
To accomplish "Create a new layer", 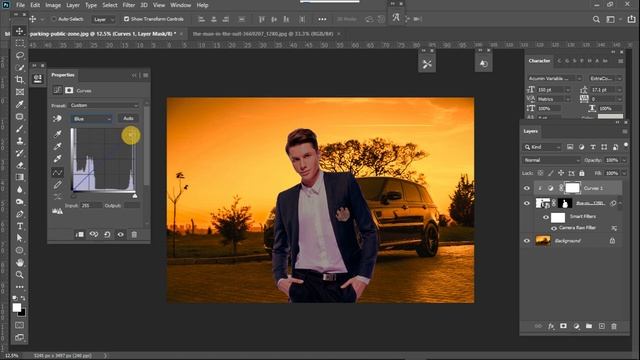I will pos(602,326).
